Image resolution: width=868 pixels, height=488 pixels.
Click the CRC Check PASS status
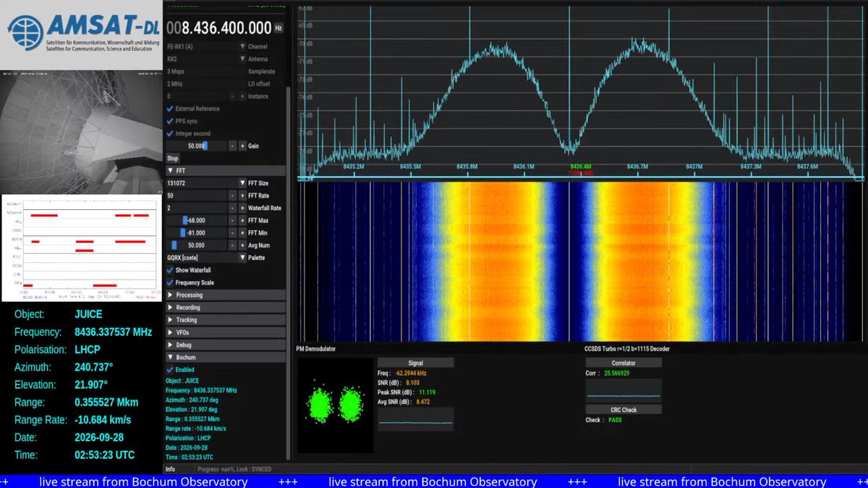tap(614, 420)
